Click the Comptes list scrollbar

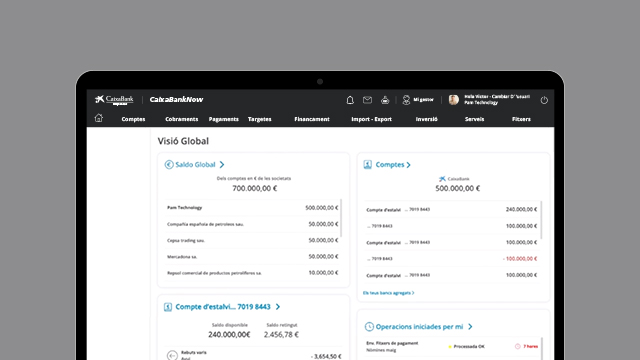[x=541, y=220]
